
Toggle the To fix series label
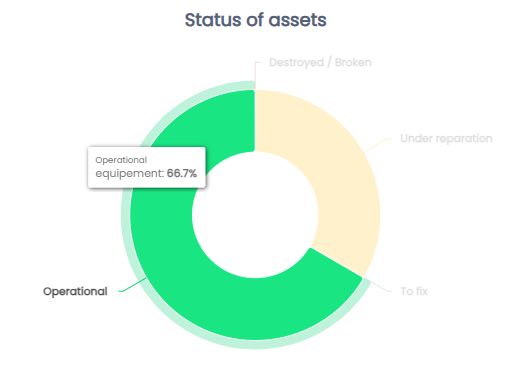(414, 291)
